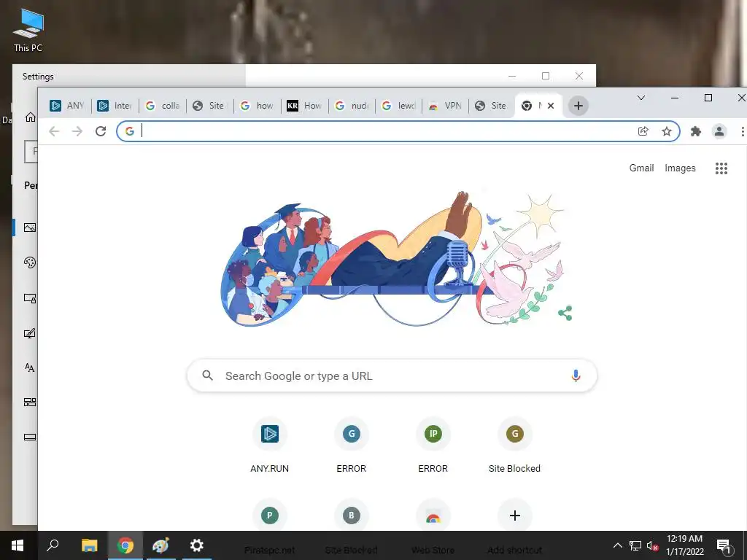Select Start icon in Settings sidebar

(29, 402)
